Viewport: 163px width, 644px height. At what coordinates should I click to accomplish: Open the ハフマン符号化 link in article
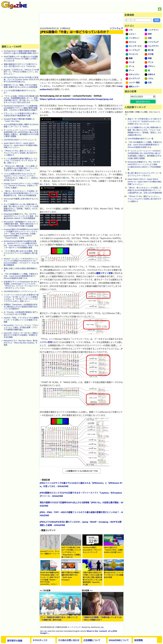tap(46, 343)
